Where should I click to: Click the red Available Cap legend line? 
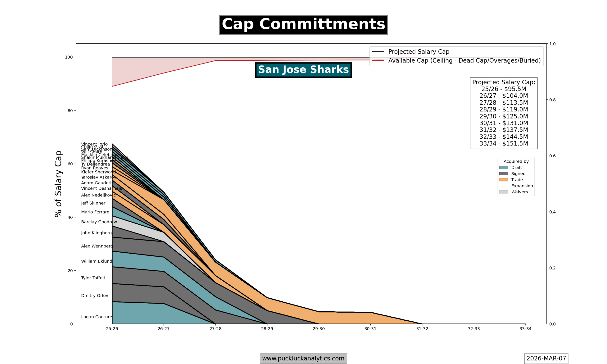378,61
